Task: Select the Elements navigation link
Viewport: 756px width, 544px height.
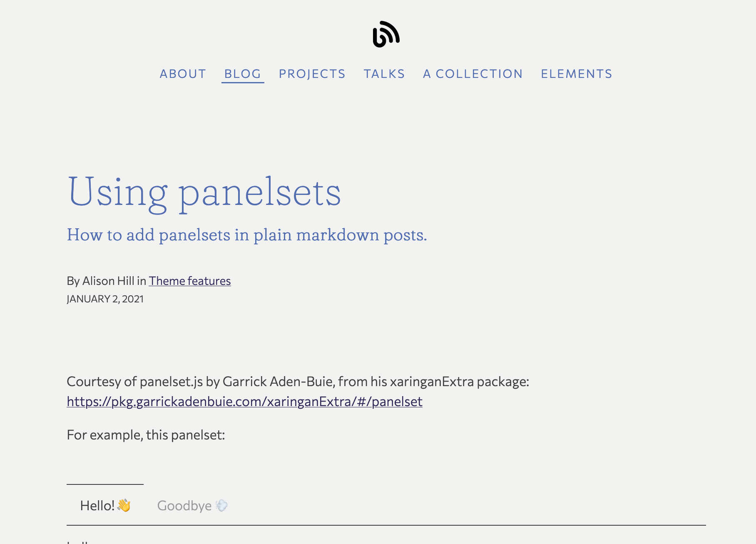Action: click(x=577, y=74)
